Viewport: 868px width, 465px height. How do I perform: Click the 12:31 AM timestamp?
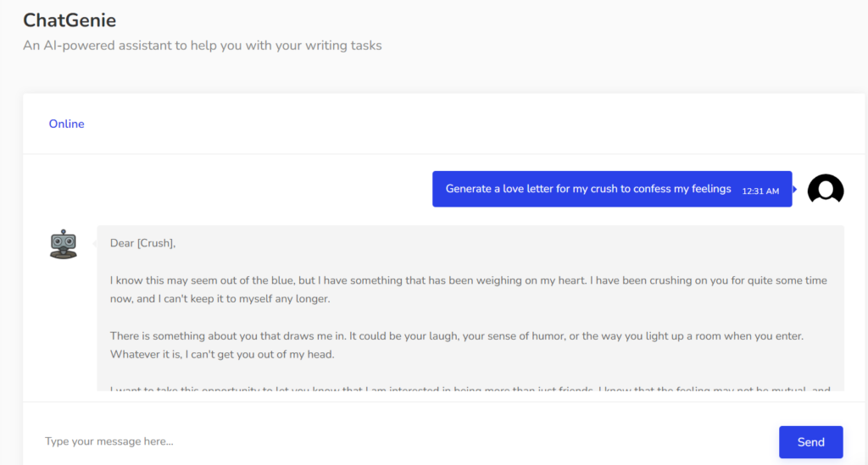pyautogui.click(x=760, y=191)
